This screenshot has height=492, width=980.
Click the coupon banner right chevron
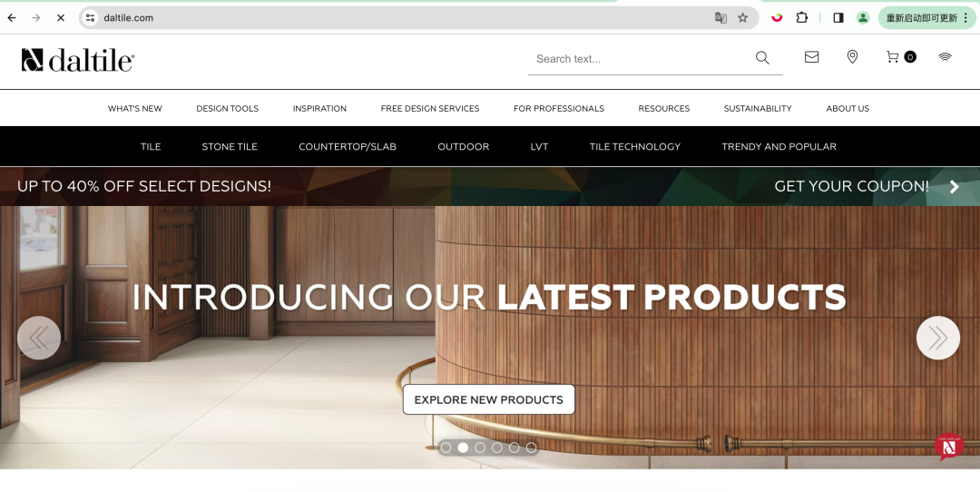click(x=954, y=186)
